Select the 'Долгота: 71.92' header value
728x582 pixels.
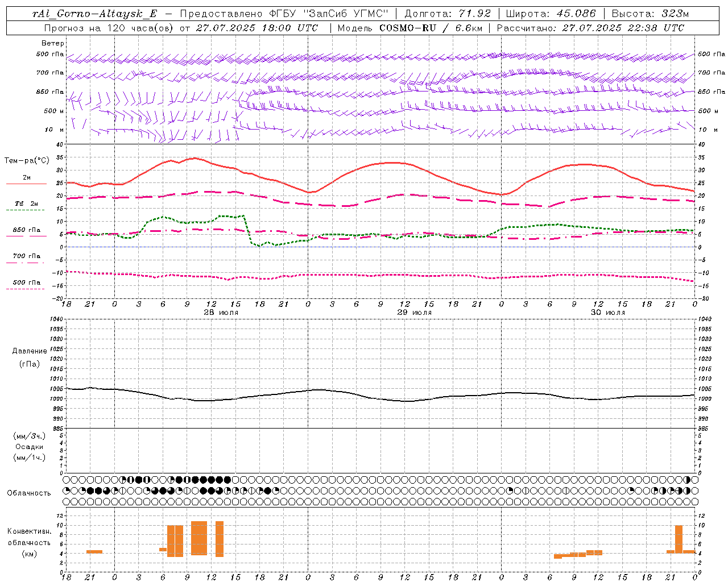click(x=447, y=14)
